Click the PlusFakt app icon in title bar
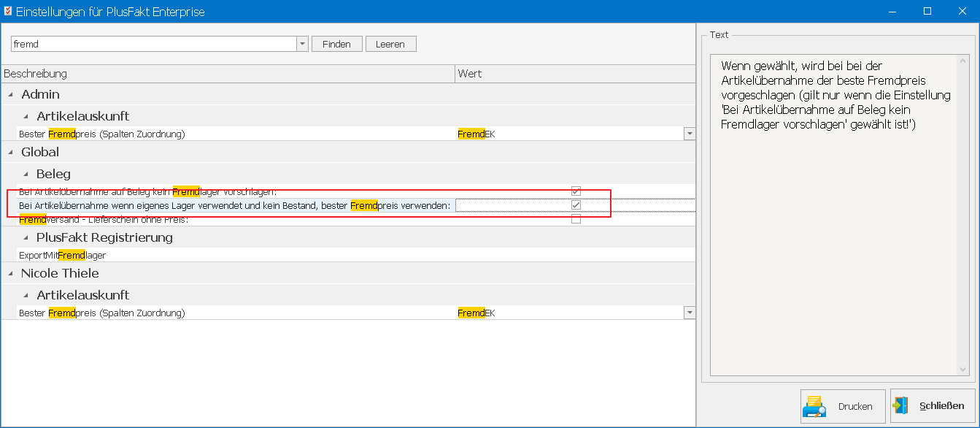The height and width of the screenshot is (428, 980). pos(7,11)
